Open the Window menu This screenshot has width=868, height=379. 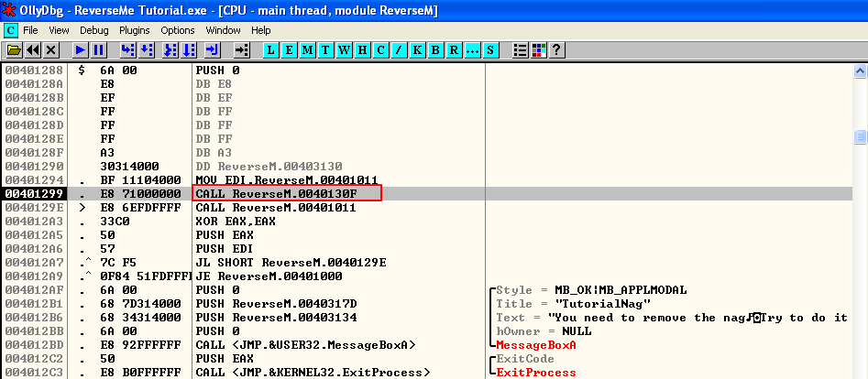(x=223, y=30)
